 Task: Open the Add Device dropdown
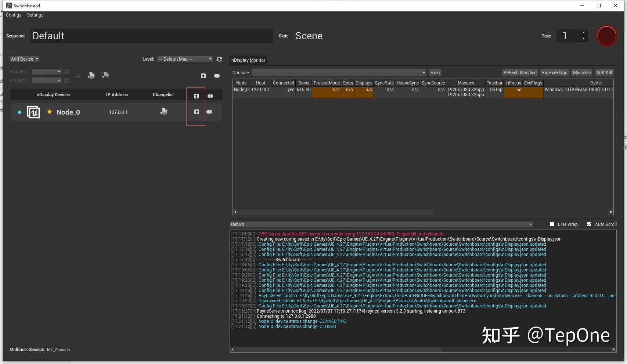[24, 59]
